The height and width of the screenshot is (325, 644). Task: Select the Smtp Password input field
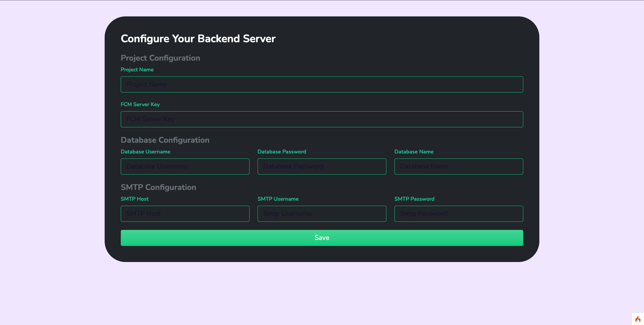(x=459, y=214)
